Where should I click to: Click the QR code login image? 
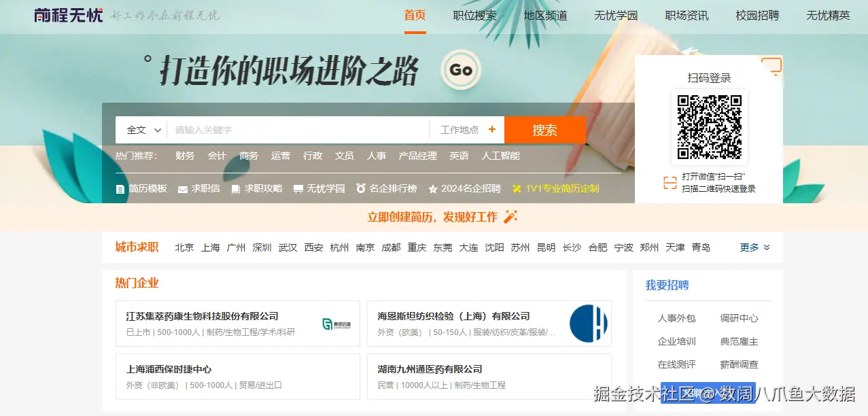coord(709,126)
